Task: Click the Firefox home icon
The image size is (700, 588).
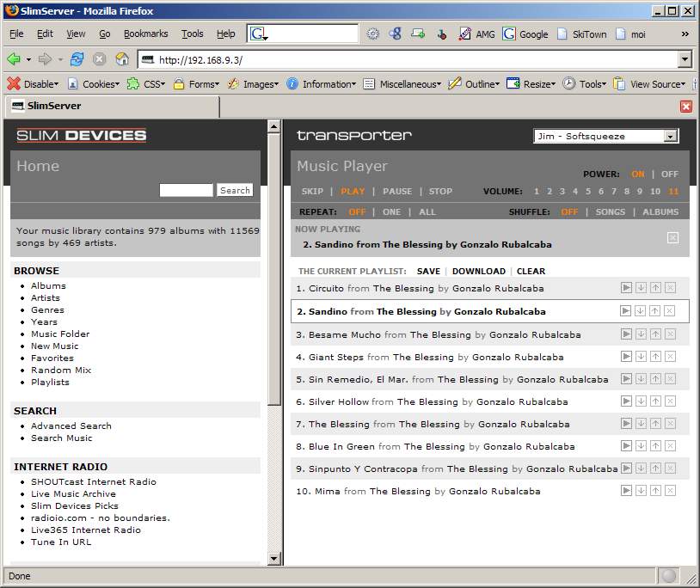Action: 122,59
